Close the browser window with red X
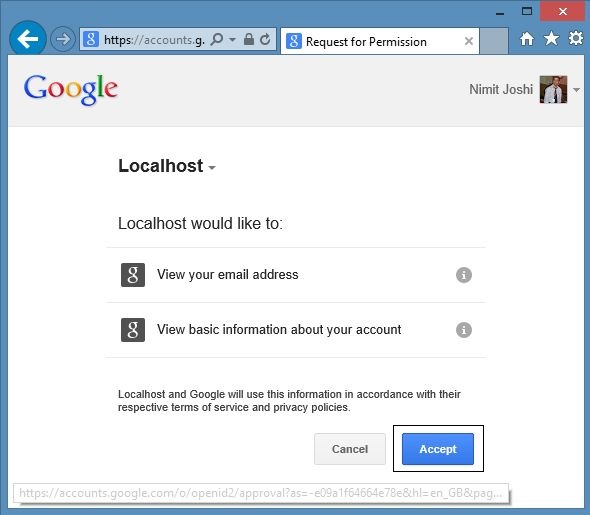Viewport: 590px width, 515px height. coord(563,11)
